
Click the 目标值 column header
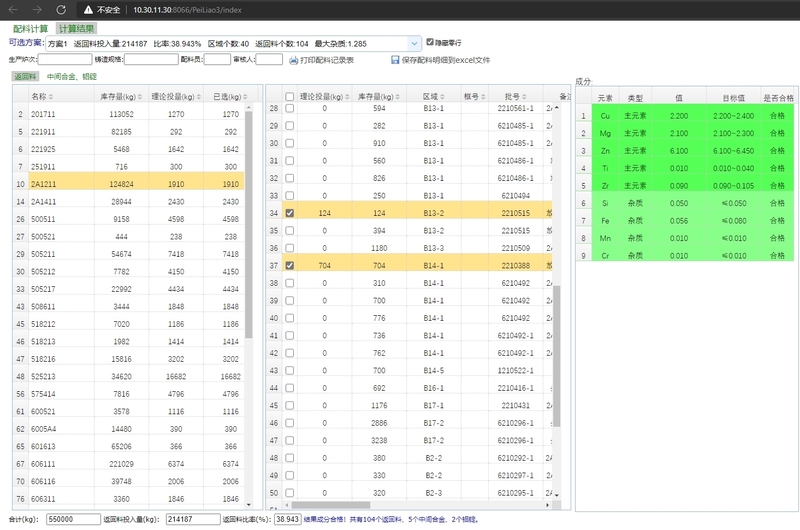733,98
